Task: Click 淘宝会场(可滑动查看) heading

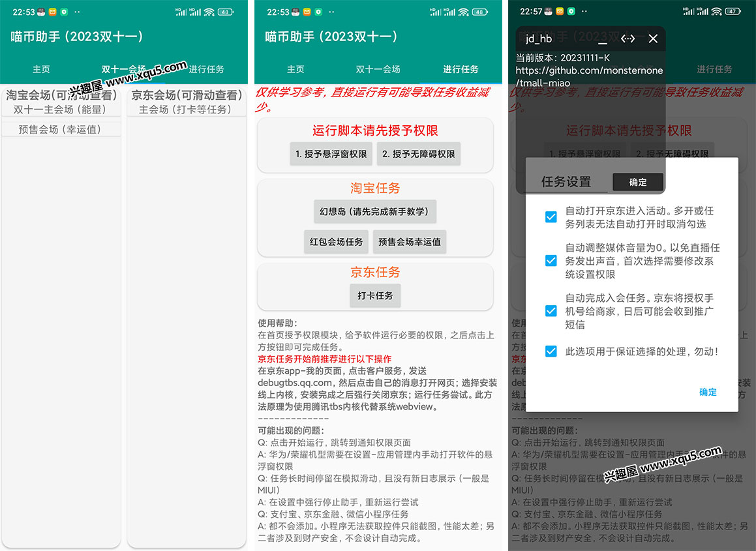Action: click(61, 95)
